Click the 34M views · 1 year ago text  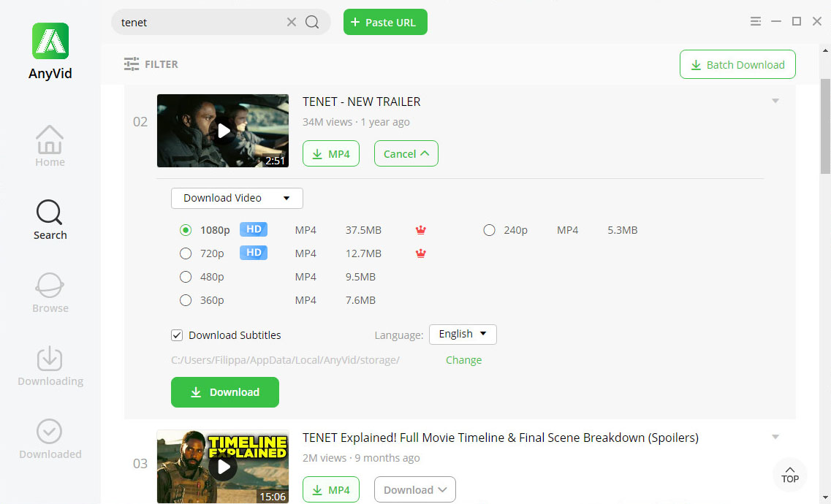pos(356,122)
